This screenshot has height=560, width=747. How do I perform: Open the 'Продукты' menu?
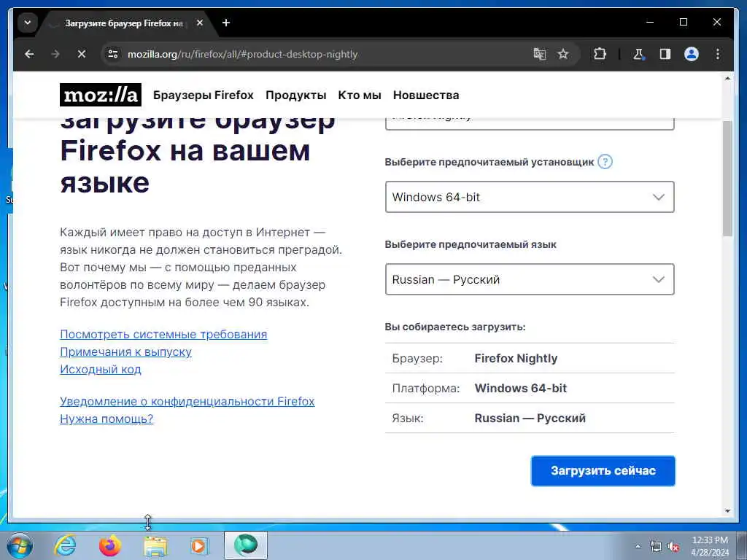pyautogui.click(x=296, y=96)
